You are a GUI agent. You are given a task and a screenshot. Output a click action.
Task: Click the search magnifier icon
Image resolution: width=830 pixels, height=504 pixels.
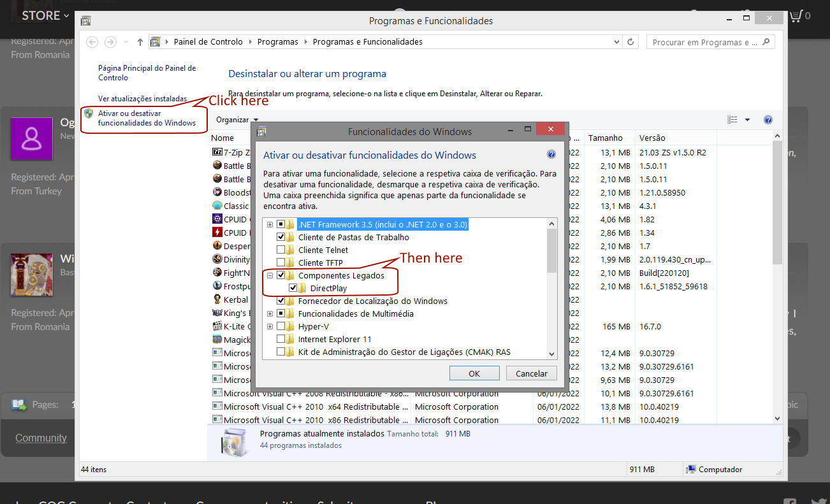click(767, 42)
